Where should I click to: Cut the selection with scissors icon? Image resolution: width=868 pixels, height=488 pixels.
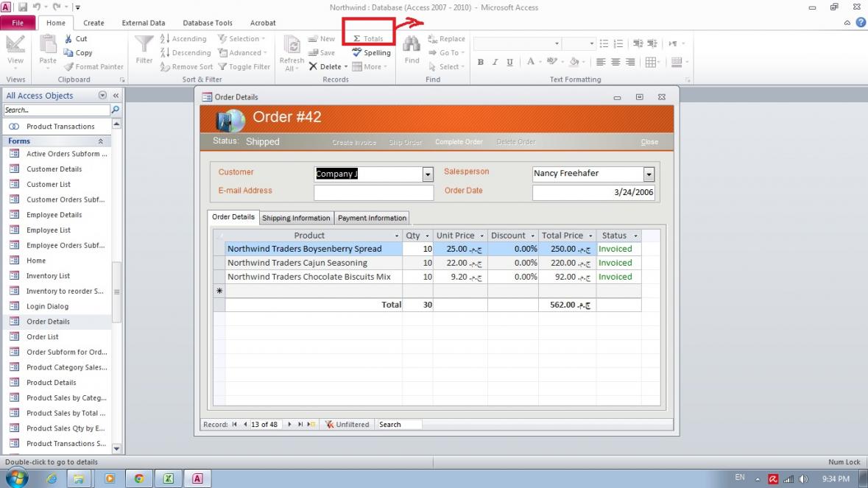click(75, 39)
